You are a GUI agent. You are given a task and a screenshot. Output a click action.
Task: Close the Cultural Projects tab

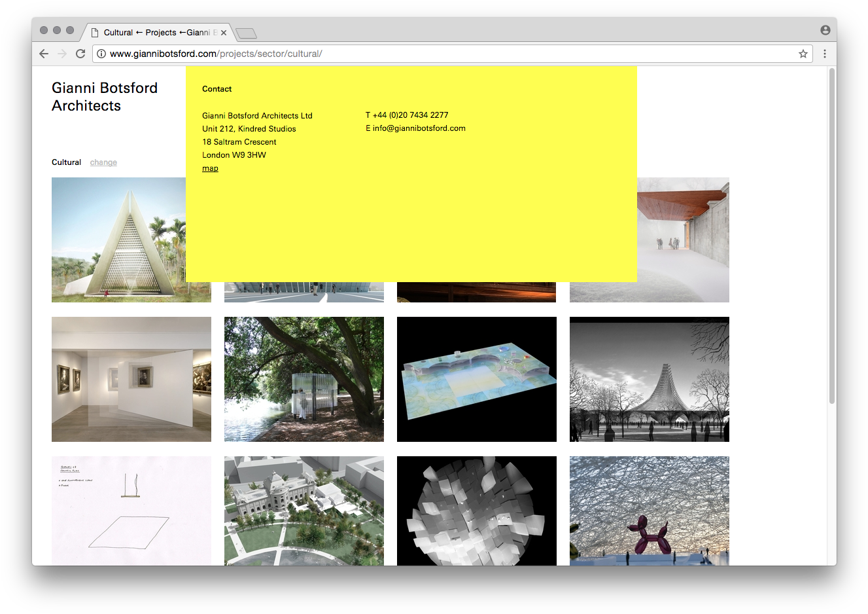[224, 33]
